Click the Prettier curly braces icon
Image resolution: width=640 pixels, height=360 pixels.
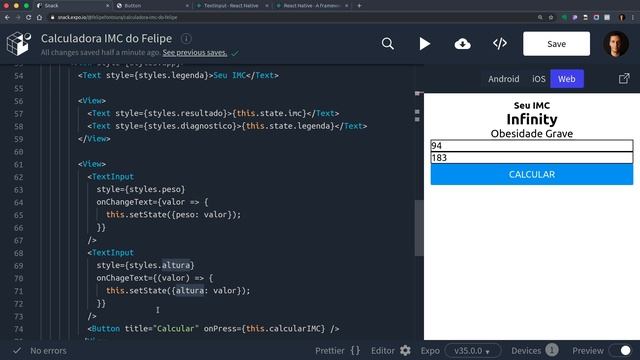(355, 351)
